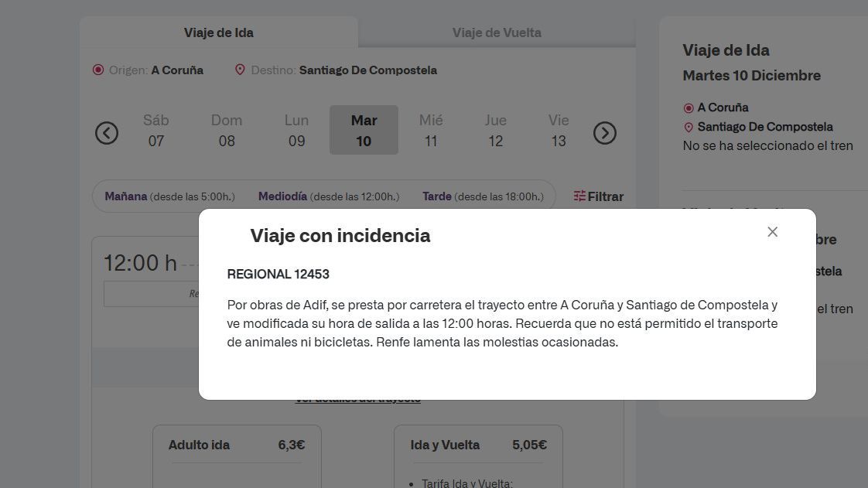Select Mar 10 date
Image resolution: width=868 pixels, height=488 pixels.
364,130
